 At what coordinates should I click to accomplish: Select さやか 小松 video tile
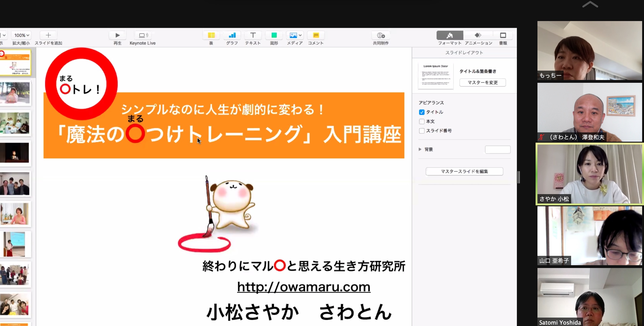point(590,174)
